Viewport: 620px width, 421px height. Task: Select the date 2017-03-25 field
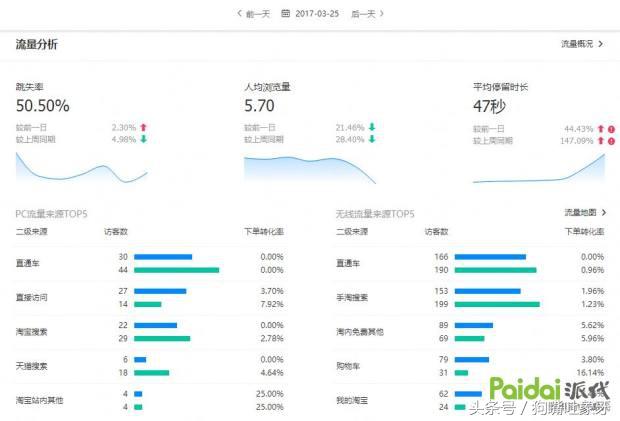(317, 13)
